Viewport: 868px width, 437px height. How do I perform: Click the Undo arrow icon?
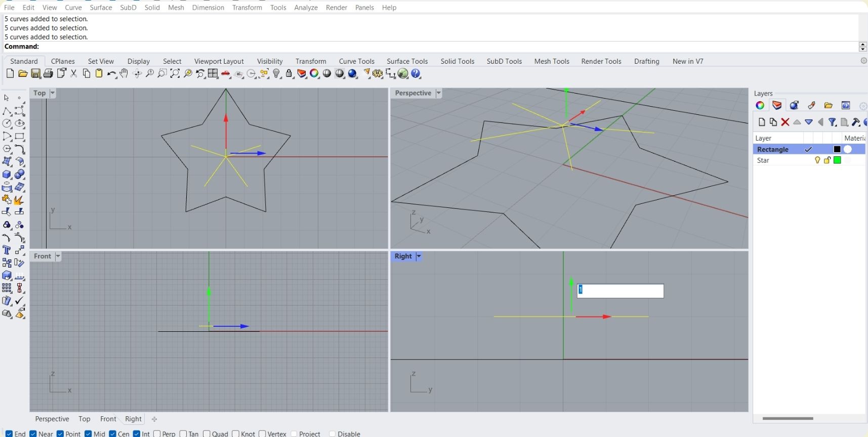[111, 74]
